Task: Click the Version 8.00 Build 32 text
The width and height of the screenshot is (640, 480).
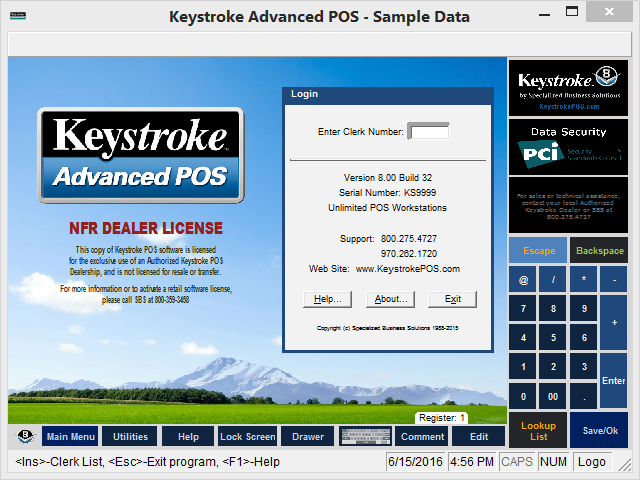Action: [388, 178]
